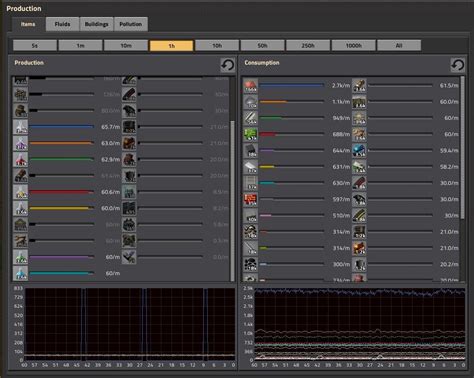Click the item icon consumed at 58.2/m
The width and height of the screenshot is (474, 378).
[x=359, y=167]
